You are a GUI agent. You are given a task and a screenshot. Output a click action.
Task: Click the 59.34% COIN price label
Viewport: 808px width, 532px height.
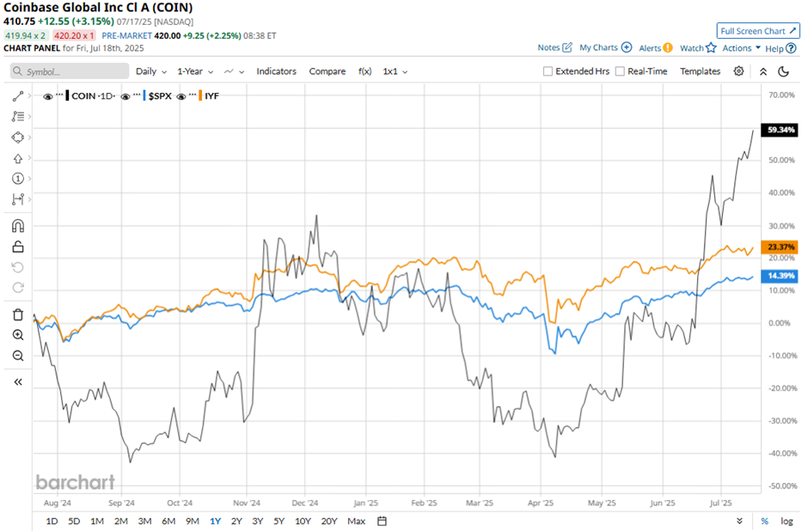[780, 129]
